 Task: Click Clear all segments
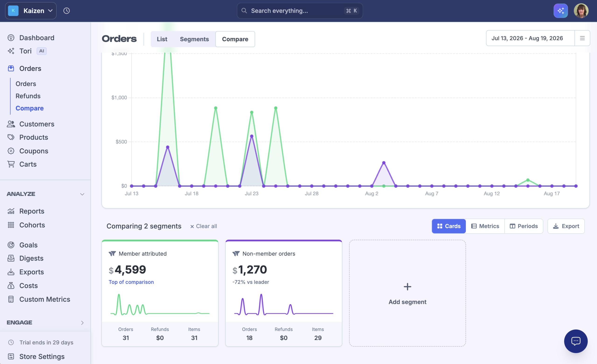(204, 226)
